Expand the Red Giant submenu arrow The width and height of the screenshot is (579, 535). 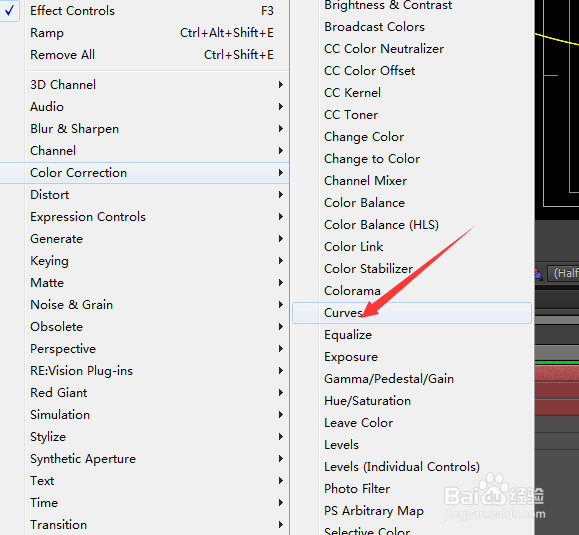tap(281, 392)
